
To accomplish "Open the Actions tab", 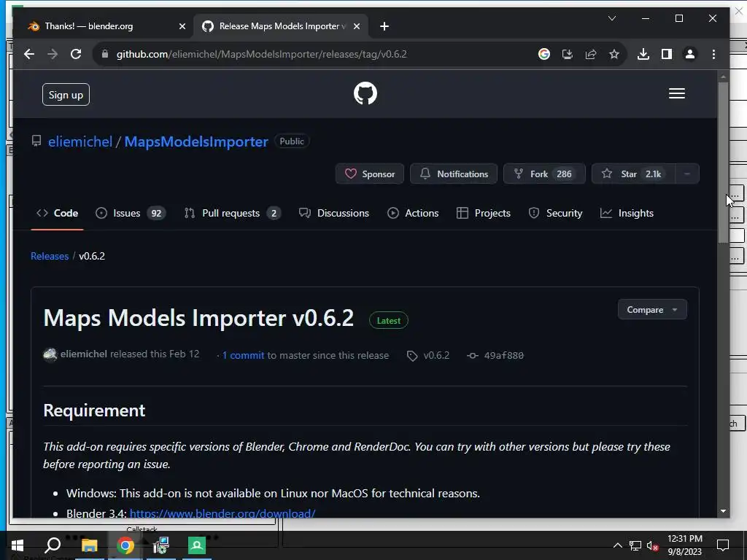I will tap(413, 214).
